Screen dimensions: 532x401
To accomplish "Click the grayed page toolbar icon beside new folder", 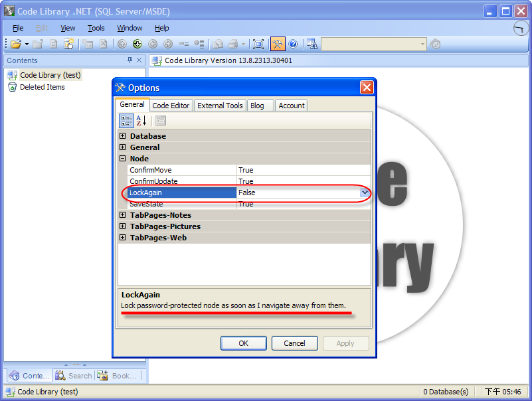I will pos(53,44).
